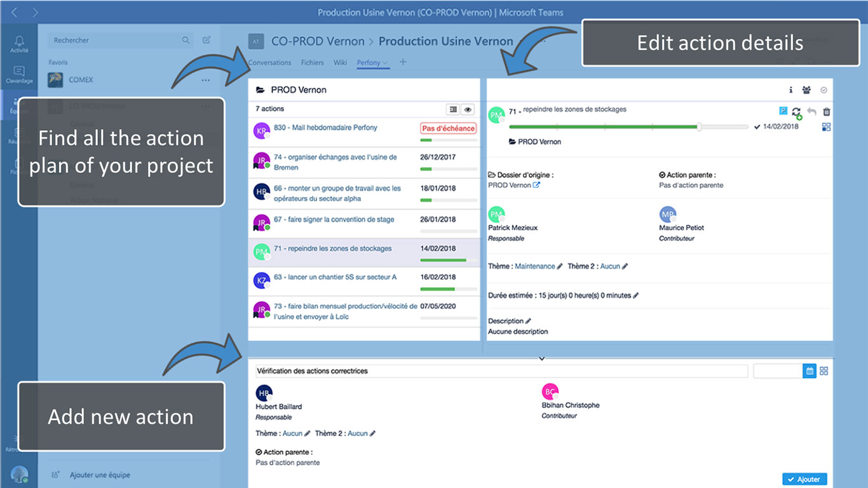This screenshot has width=868, height=488.
Task: Click the grey reply arrow icon
Action: tap(811, 111)
